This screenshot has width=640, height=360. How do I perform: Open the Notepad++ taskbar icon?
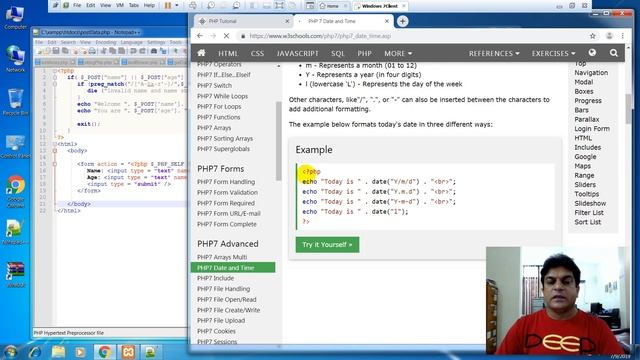151,351
